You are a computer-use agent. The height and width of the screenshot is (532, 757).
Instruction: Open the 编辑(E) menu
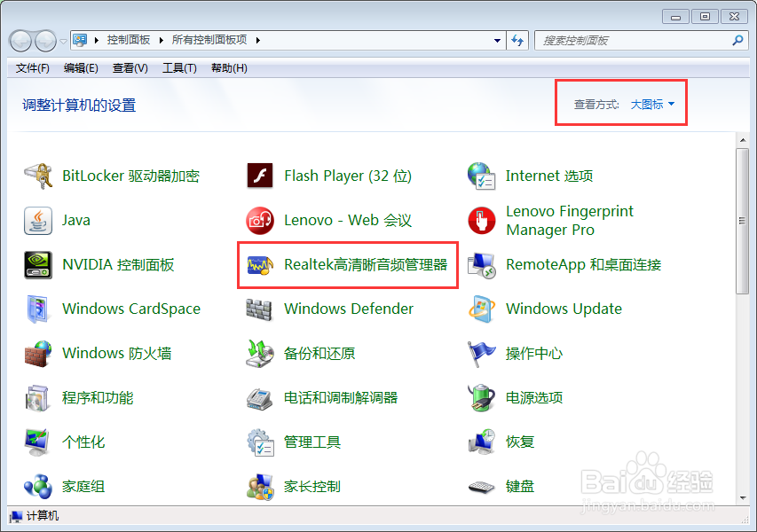81,68
